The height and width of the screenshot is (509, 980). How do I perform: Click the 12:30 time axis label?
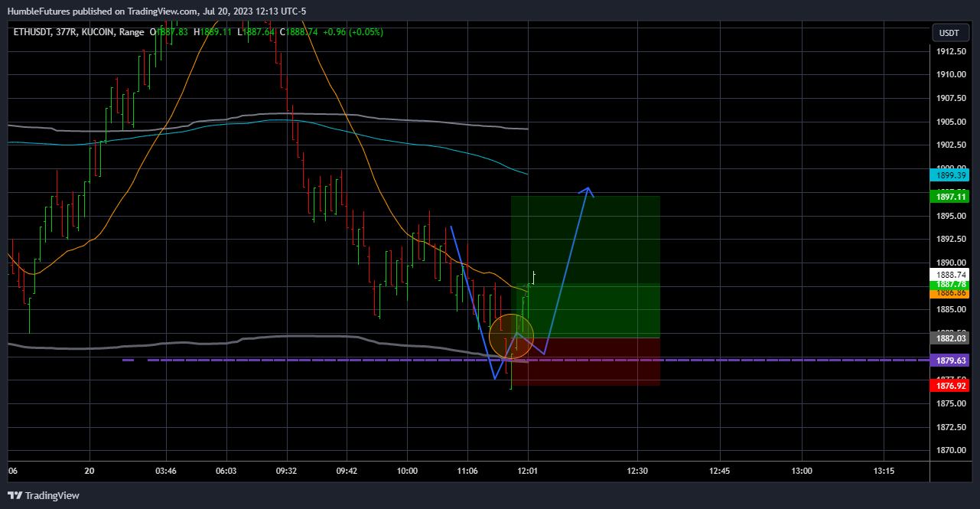[637, 471]
